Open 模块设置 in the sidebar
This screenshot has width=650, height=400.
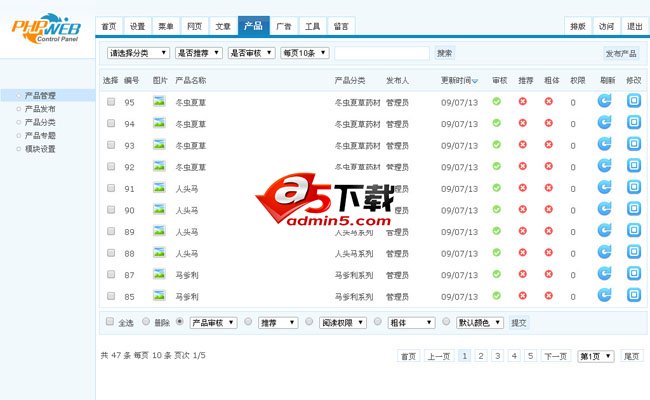click(x=40, y=149)
